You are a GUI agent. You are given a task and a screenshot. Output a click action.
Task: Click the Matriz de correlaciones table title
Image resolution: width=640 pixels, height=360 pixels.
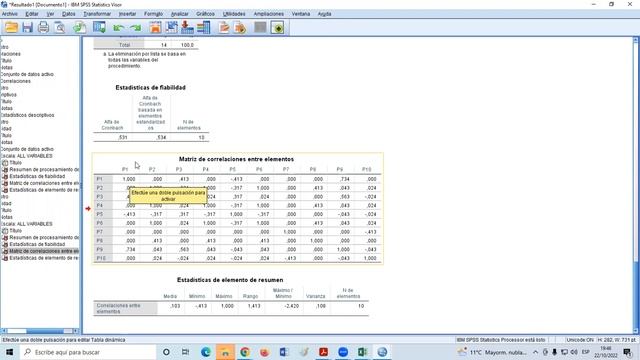[x=236, y=159]
